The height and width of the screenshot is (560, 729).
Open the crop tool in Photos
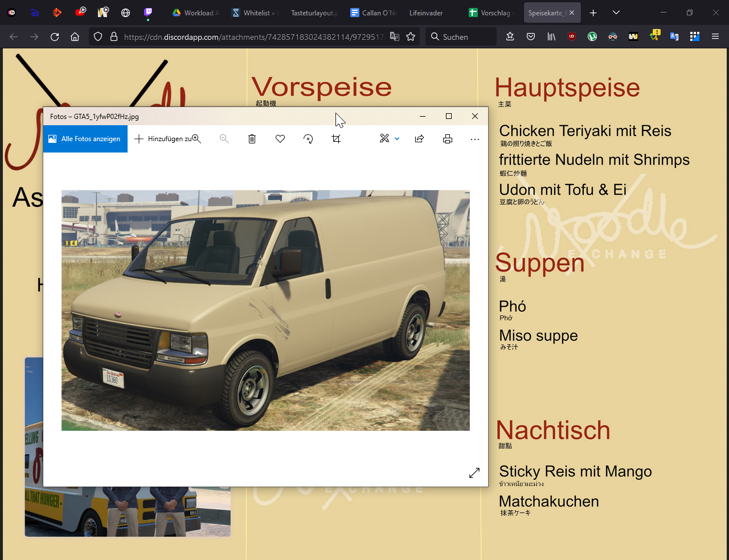tap(336, 139)
